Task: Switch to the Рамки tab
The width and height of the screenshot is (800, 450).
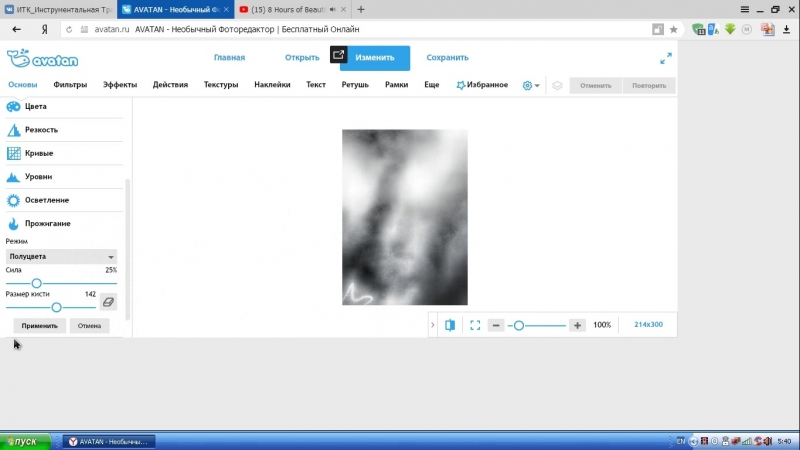Action: tap(396, 85)
